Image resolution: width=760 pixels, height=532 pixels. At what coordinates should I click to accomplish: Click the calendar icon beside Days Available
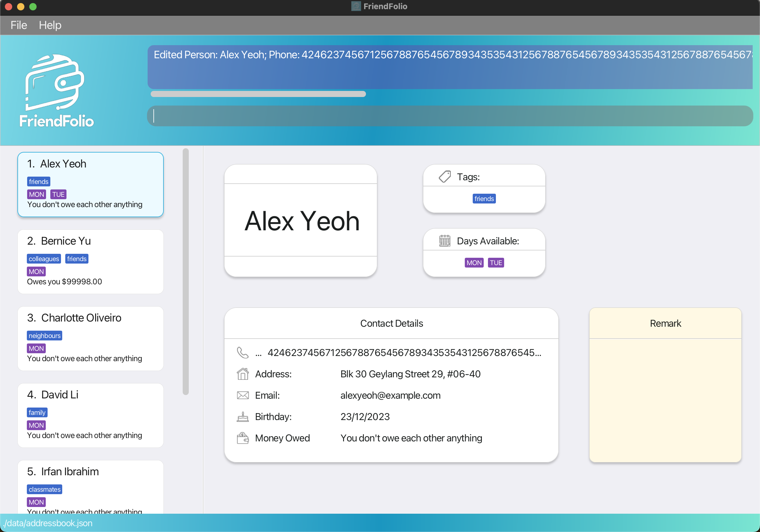coord(445,241)
